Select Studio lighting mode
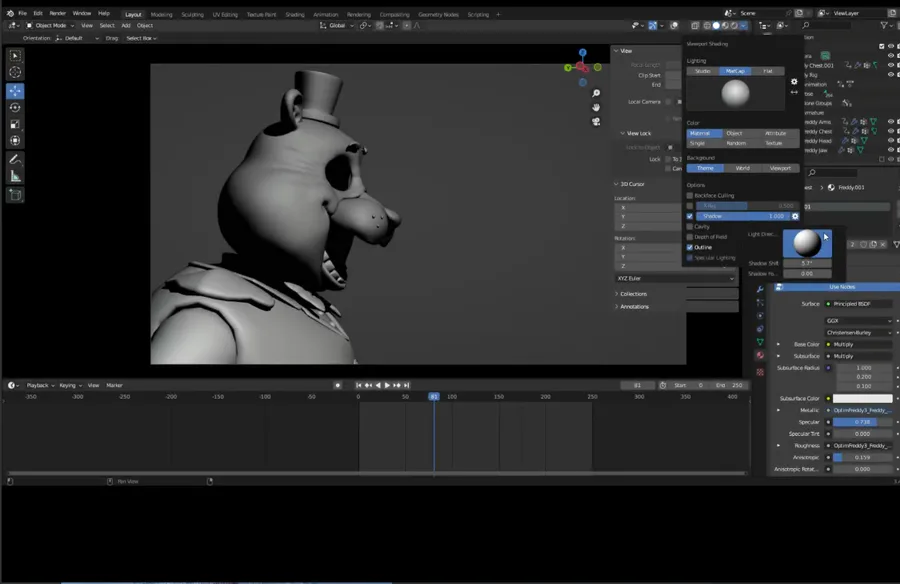This screenshot has width=900, height=584. click(x=703, y=71)
